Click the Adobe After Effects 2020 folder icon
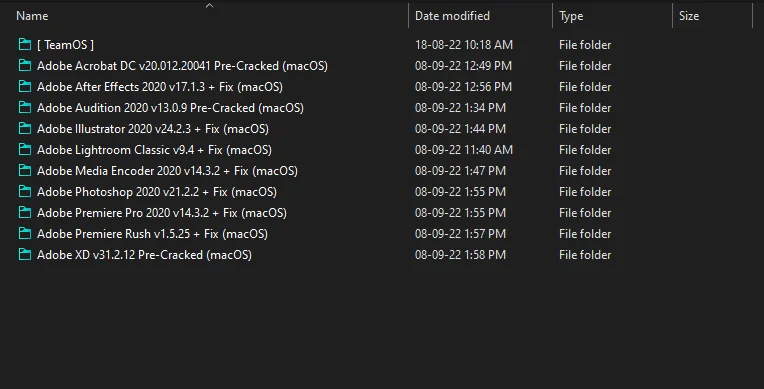 click(x=24, y=86)
